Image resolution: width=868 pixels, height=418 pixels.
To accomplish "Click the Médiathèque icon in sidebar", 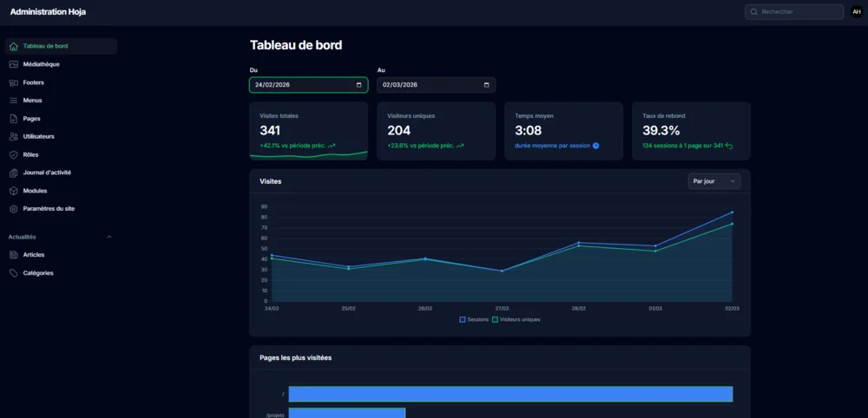I will click(x=13, y=64).
